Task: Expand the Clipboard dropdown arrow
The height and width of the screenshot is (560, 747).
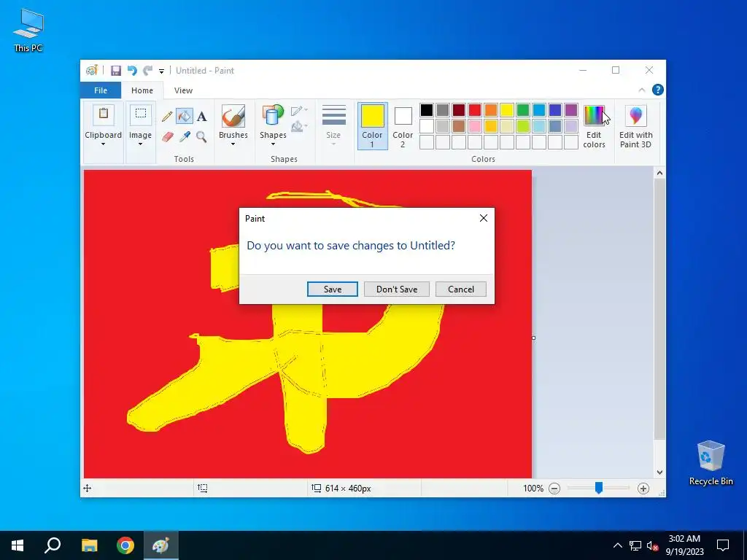Action: (x=103, y=144)
